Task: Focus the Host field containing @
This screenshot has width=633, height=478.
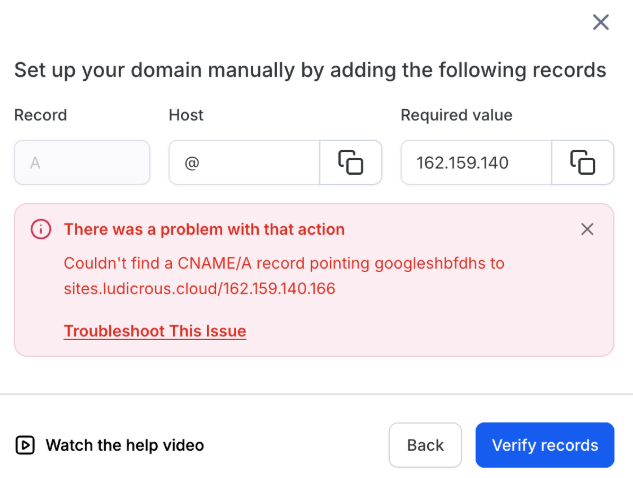Action: [x=243, y=162]
